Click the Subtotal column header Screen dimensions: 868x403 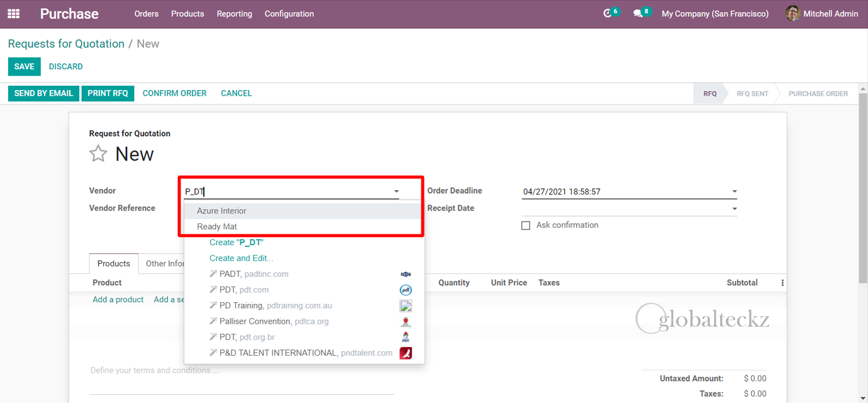tap(742, 283)
